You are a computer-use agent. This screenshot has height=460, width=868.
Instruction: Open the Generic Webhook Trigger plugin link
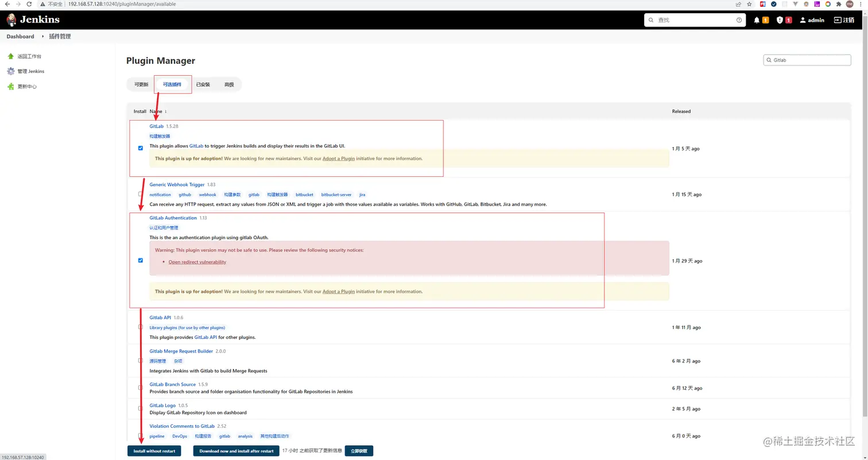click(x=177, y=184)
